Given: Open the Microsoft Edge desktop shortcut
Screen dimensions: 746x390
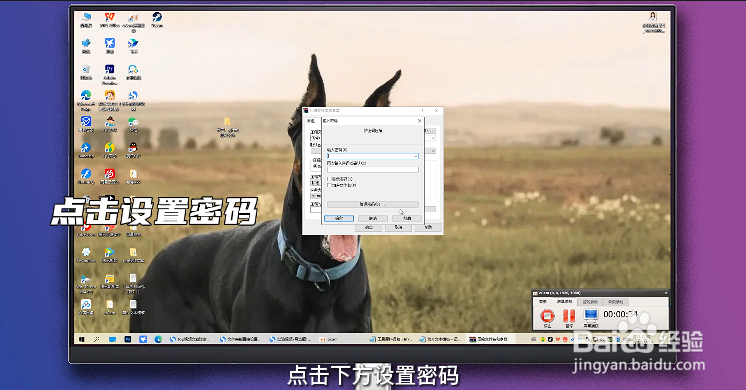Looking at the screenshot, I should (x=86, y=100).
